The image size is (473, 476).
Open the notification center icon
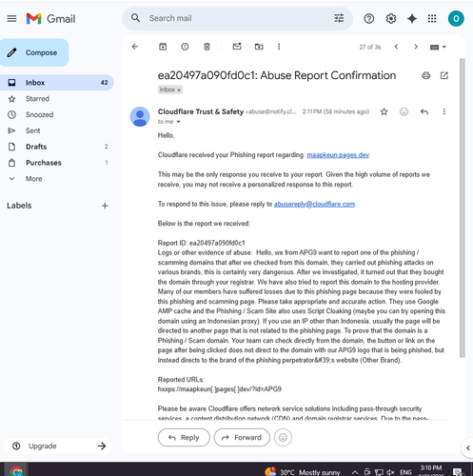[458, 472]
